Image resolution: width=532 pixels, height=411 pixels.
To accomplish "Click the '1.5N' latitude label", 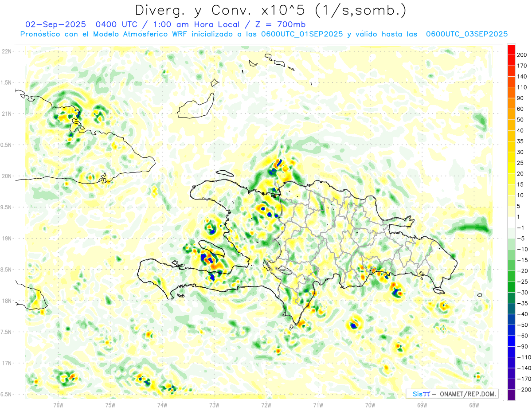I will [6, 82].
